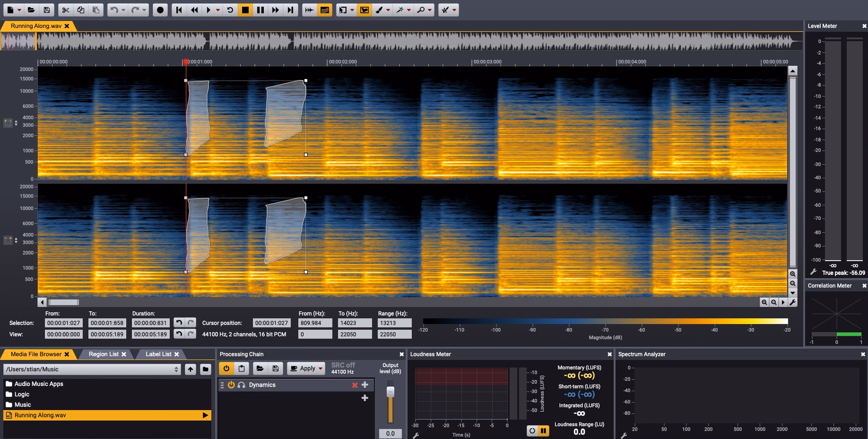Switch to the Label List tab
This screenshot has height=439, width=868.
(x=159, y=354)
